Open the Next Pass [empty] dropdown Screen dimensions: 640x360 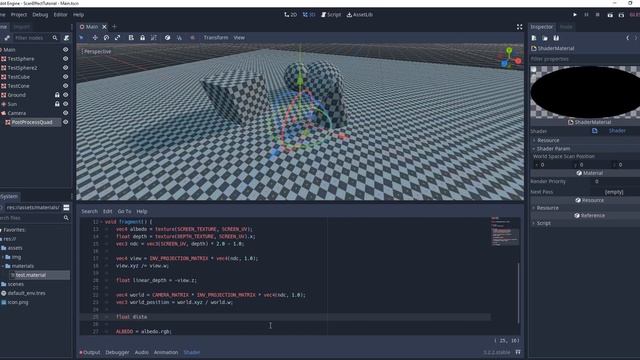[614, 192]
